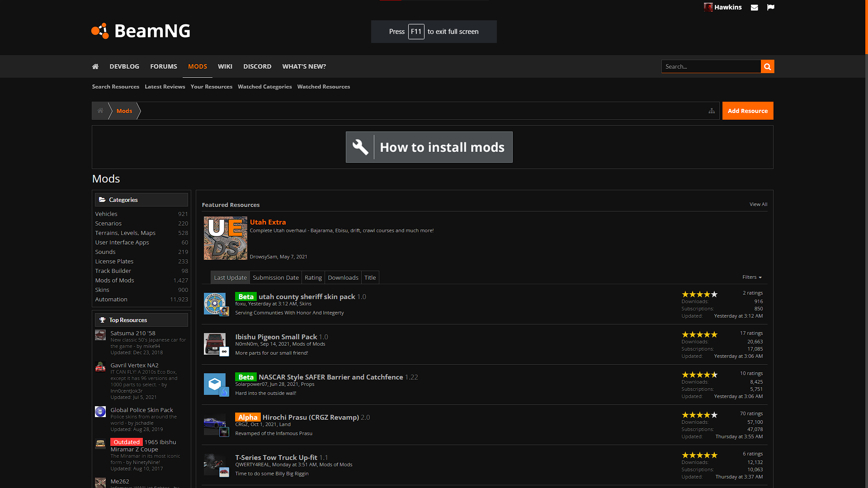
Task: Click the Add Resource button
Action: (x=747, y=111)
